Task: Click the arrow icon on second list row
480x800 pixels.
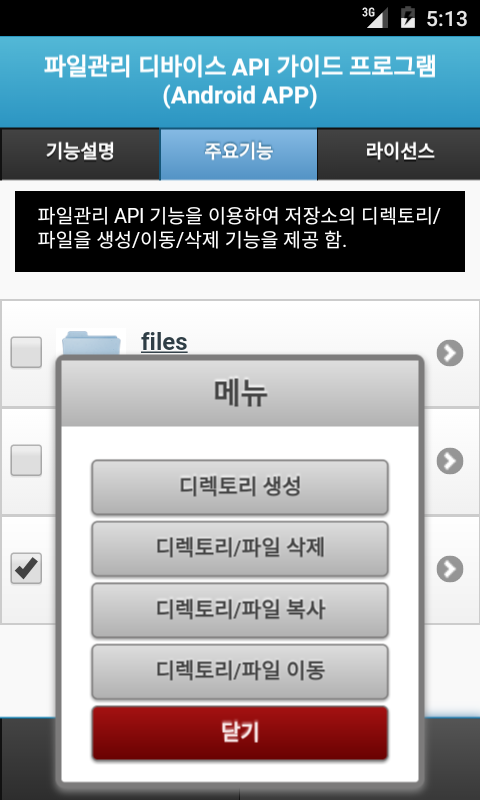Action: (450, 461)
